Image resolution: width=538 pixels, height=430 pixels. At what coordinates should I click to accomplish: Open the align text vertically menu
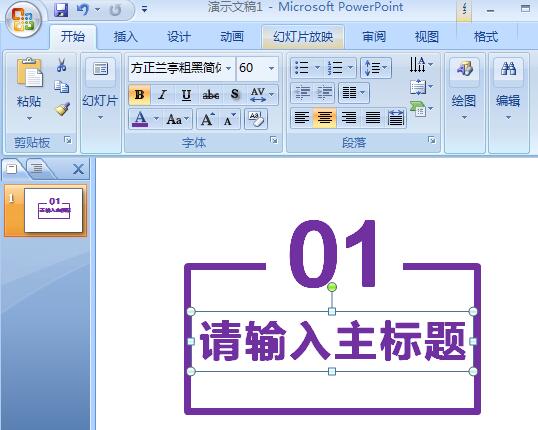(421, 87)
